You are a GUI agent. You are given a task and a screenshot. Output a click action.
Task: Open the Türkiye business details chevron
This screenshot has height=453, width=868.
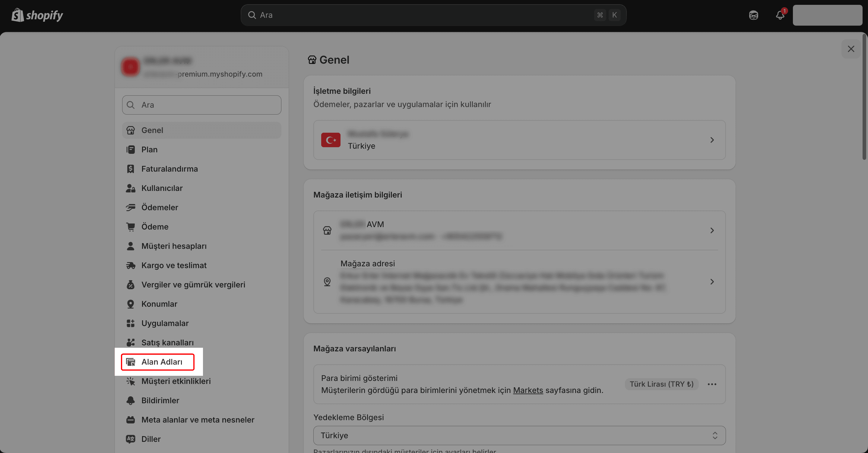[x=712, y=140]
